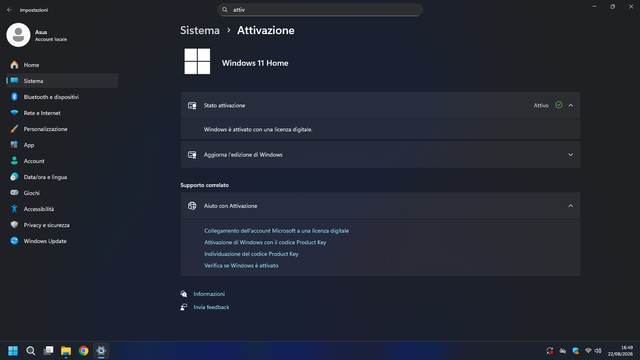Open the volume tray icon
The image size is (640, 360).
[x=598, y=351]
